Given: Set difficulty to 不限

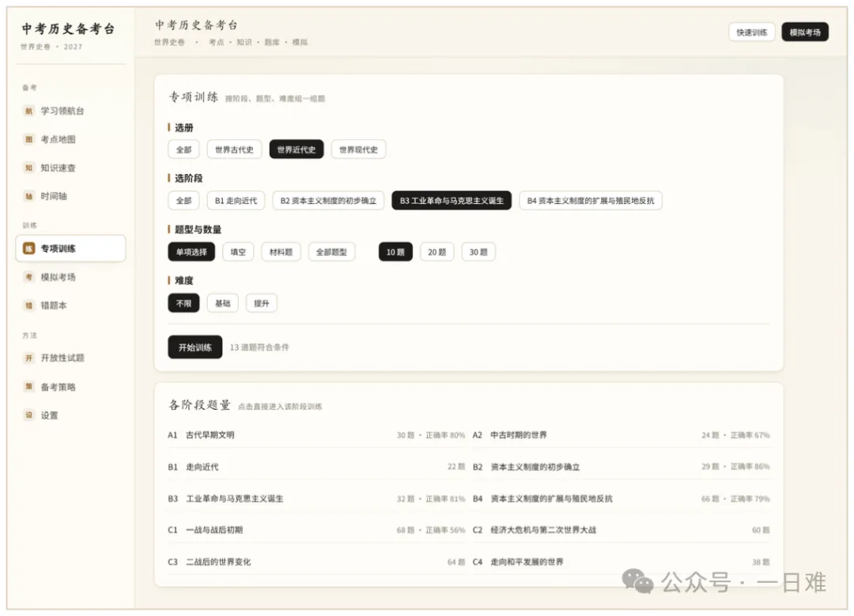Looking at the screenshot, I should coord(184,303).
